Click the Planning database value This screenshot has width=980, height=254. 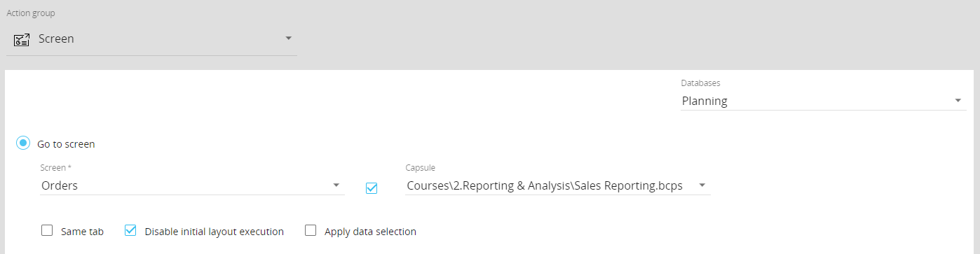point(705,101)
